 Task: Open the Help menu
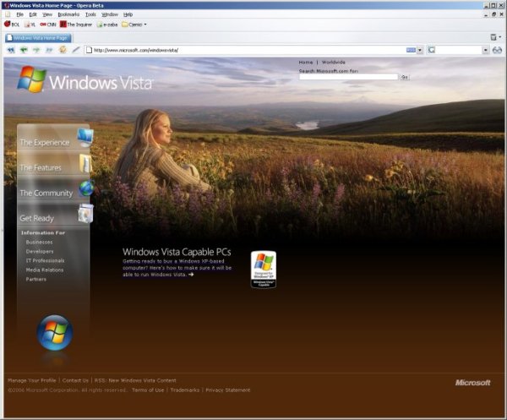pos(128,14)
